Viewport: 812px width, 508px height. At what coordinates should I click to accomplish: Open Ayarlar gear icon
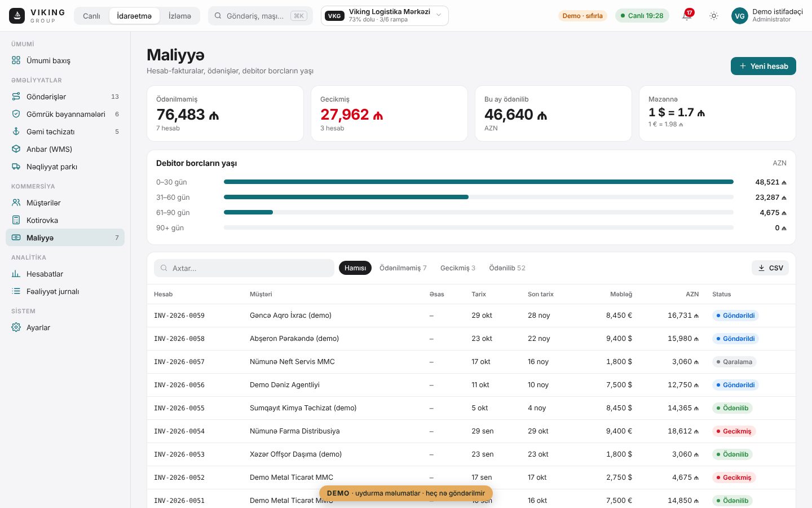(x=16, y=327)
